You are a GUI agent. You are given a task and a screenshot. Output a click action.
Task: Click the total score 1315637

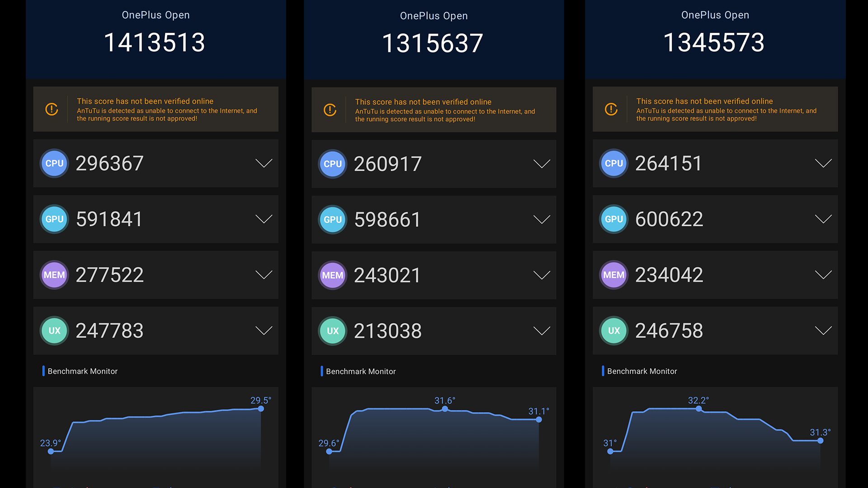tap(433, 44)
